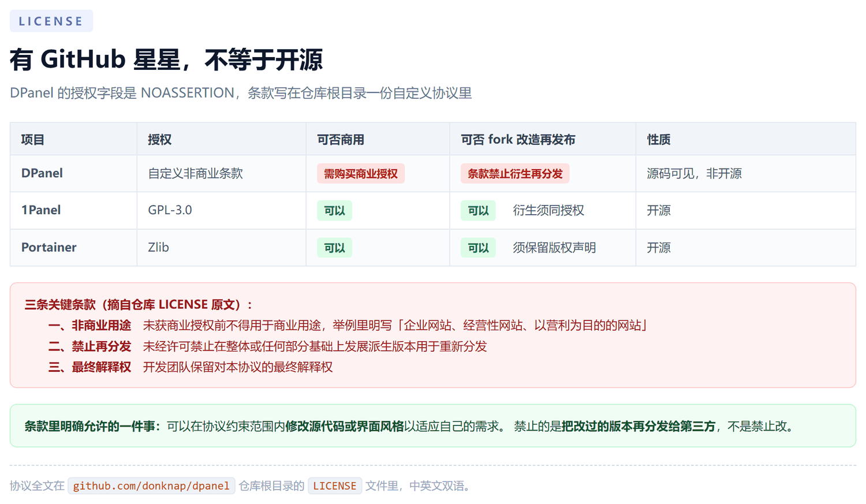Click the bold phrase "修改源代码或界面风格"
The image size is (866, 504).
point(345,426)
